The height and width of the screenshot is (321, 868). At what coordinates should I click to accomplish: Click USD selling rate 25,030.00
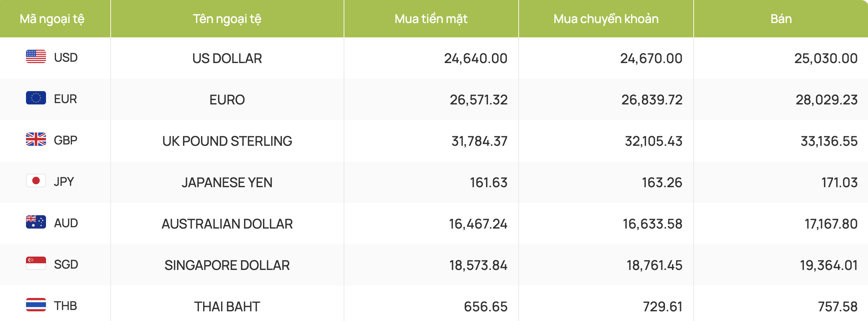point(826,58)
